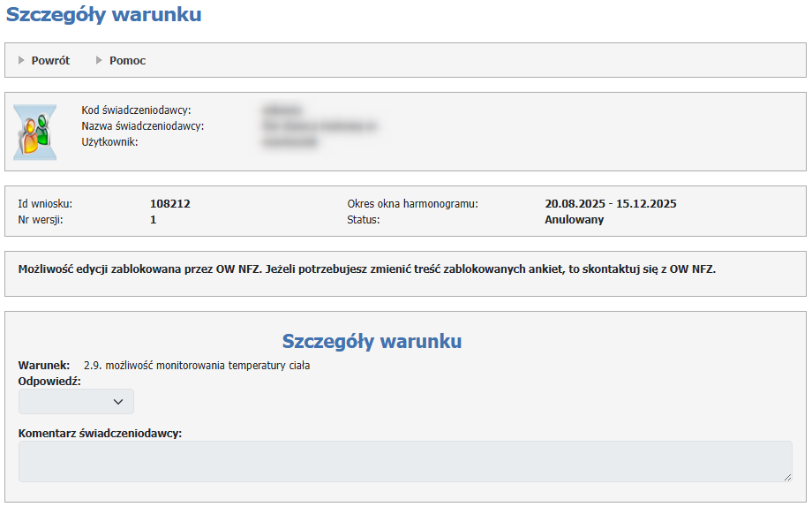This screenshot has width=812, height=507.
Task: Click the Komentarz świadczeniodawcy label
Action: [x=100, y=433]
